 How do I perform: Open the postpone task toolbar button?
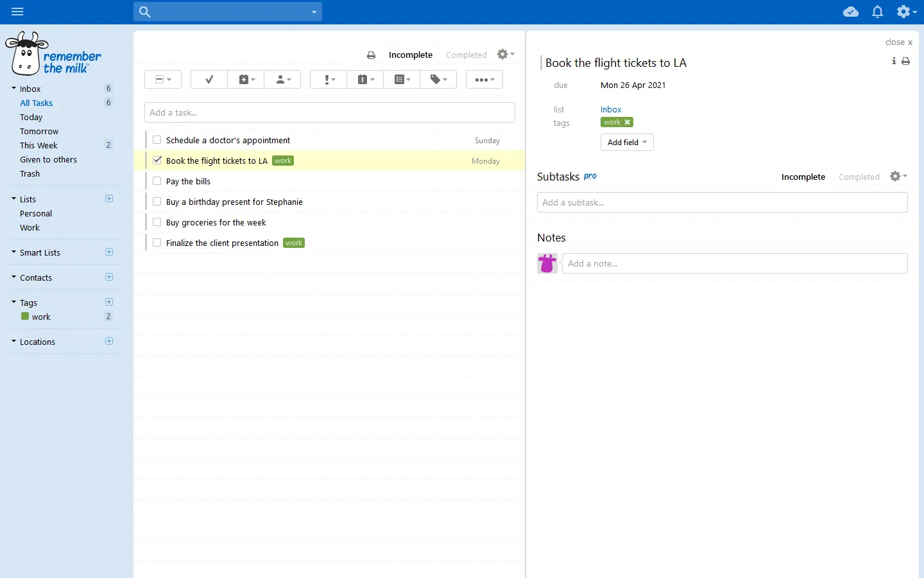pyautogui.click(x=246, y=80)
